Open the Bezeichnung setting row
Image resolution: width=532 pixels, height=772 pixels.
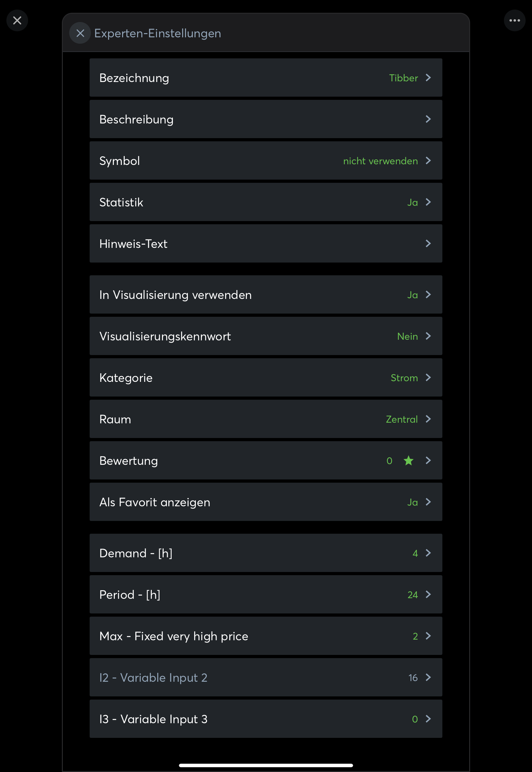(266, 78)
